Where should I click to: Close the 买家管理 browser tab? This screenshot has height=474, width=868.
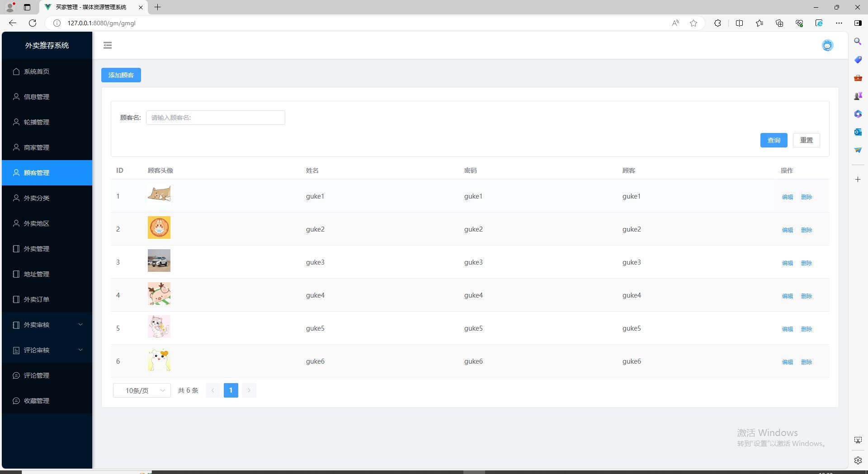coord(141,7)
